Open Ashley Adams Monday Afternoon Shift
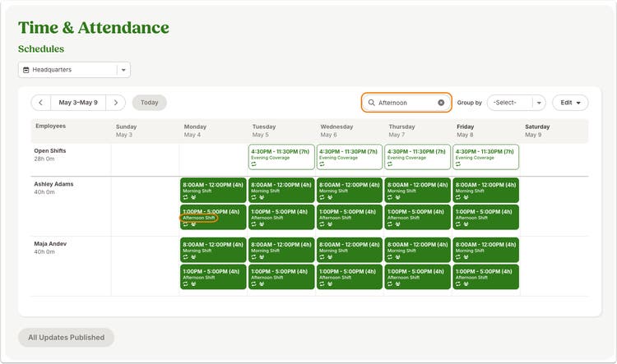Image resolution: width=617 pixels, height=364 pixels. click(x=213, y=217)
